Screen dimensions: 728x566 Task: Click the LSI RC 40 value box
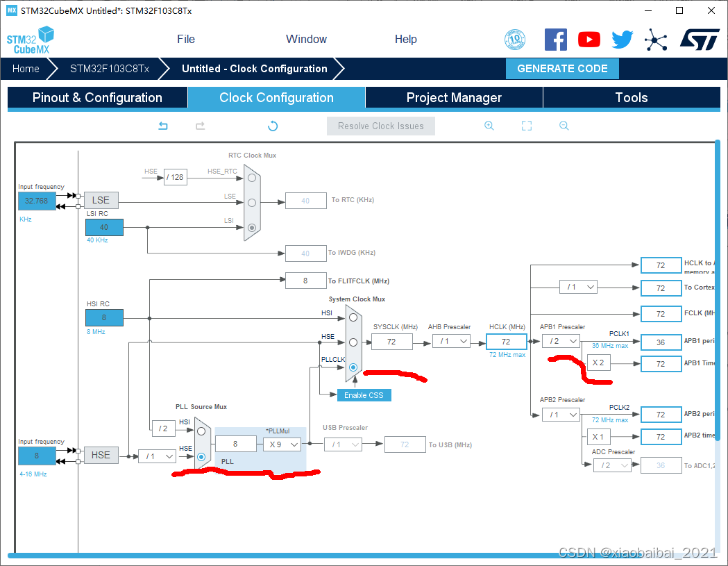(x=105, y=227)
